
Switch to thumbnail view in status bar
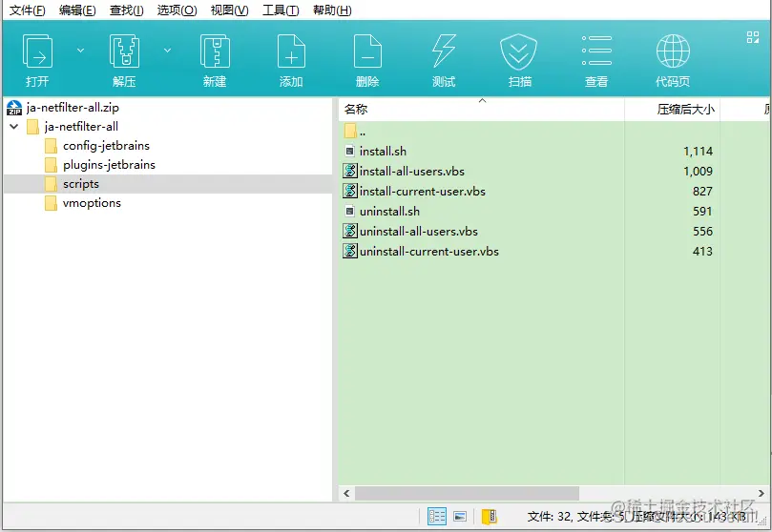point(460,516)
